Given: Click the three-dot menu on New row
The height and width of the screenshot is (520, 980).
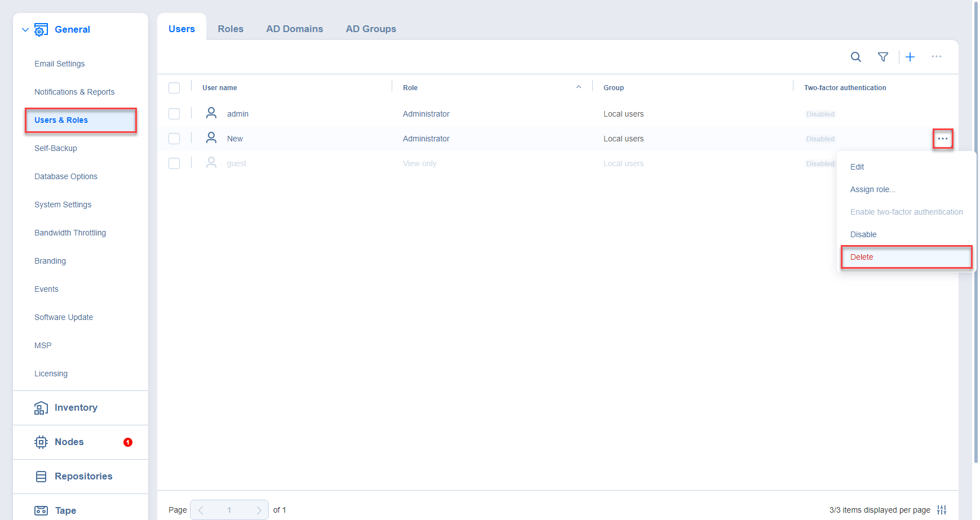Looking at the screenshot, I should pyautogui.click(x=942, y=139).
